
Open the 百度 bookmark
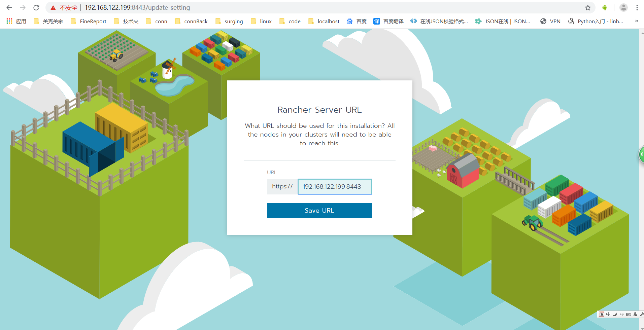pyautogui.click(x=357, y=21)
